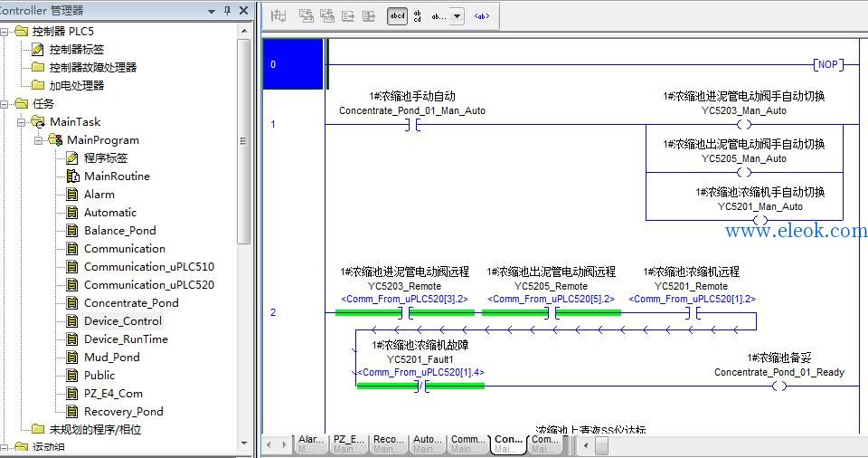
Task: Expand the 运动组 folder node
Action: click(x=5, y=447)
